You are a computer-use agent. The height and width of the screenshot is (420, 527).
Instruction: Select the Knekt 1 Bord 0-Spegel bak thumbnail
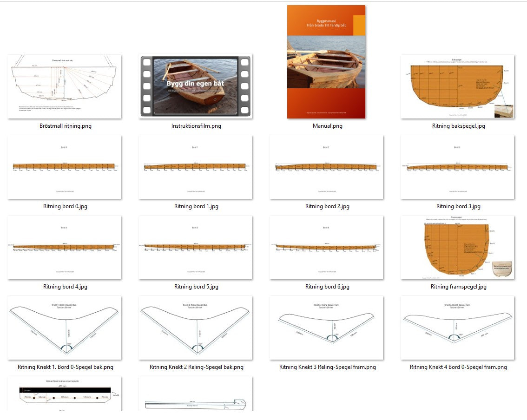pos(64,328)
